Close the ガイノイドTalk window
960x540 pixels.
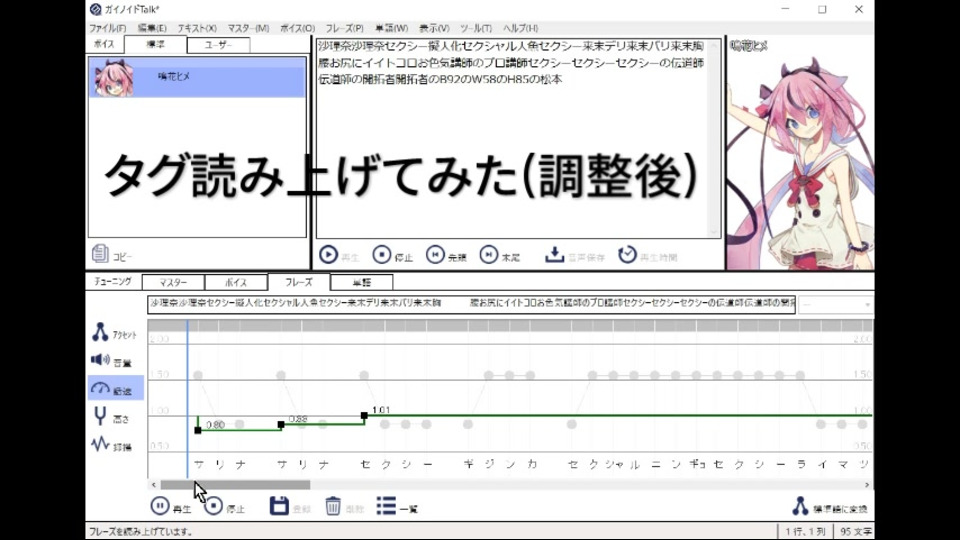pos(859,9)
